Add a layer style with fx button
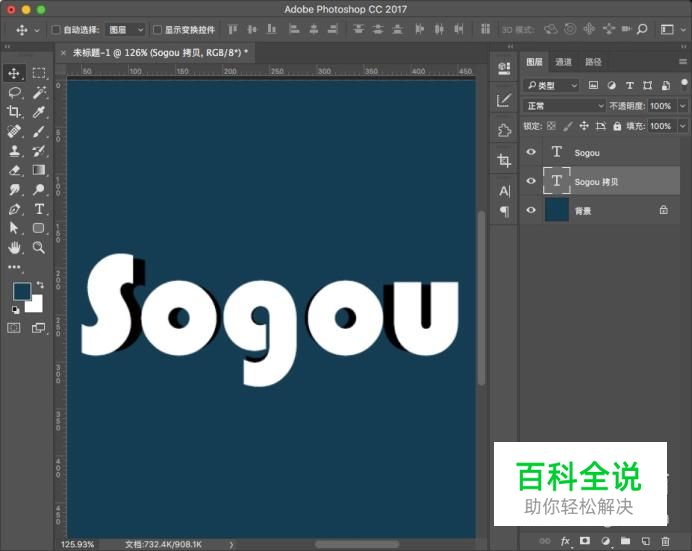 [565, 541]
